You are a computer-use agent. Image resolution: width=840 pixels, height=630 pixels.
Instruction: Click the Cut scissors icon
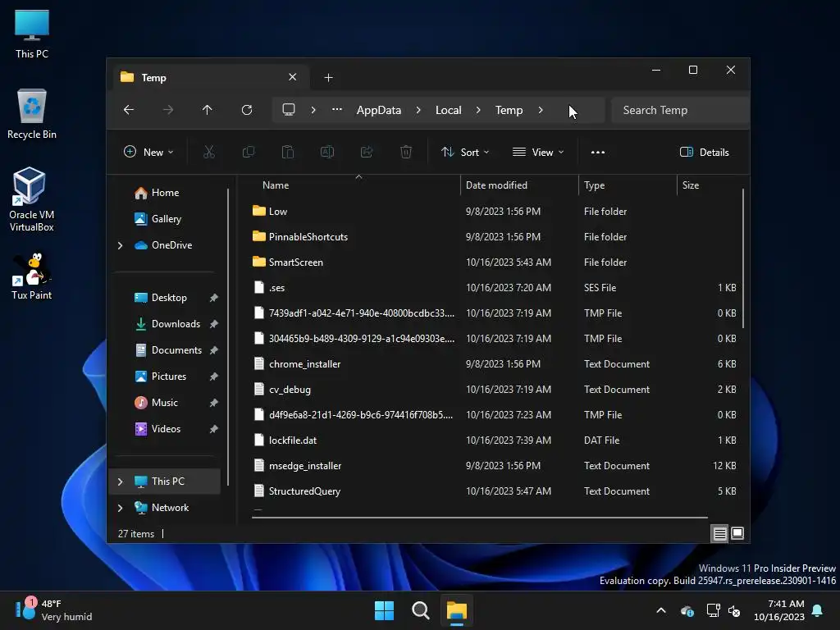(x=209, y=152)
